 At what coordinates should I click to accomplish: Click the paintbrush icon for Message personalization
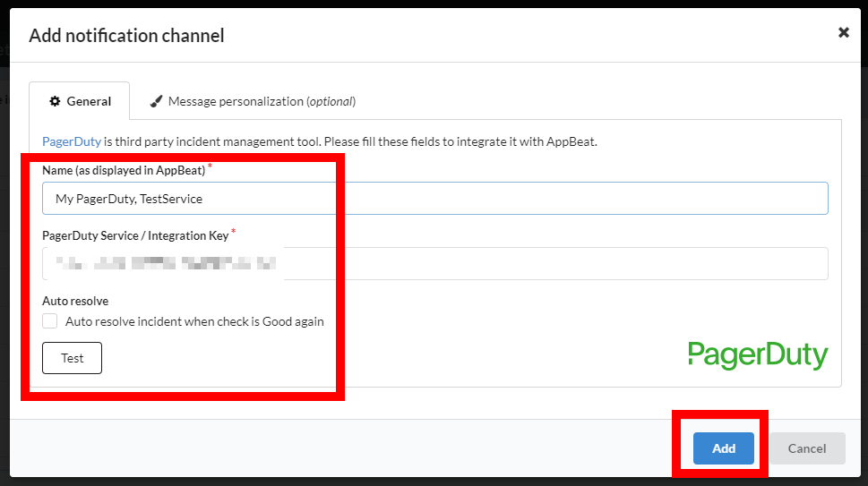pos(156,101)
